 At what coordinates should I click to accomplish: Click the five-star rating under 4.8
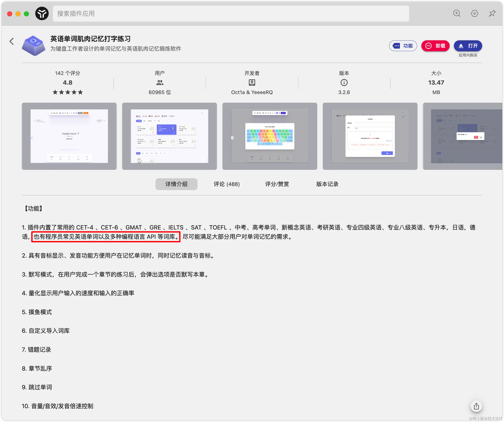pyautogui.click(x=67, y=92)
